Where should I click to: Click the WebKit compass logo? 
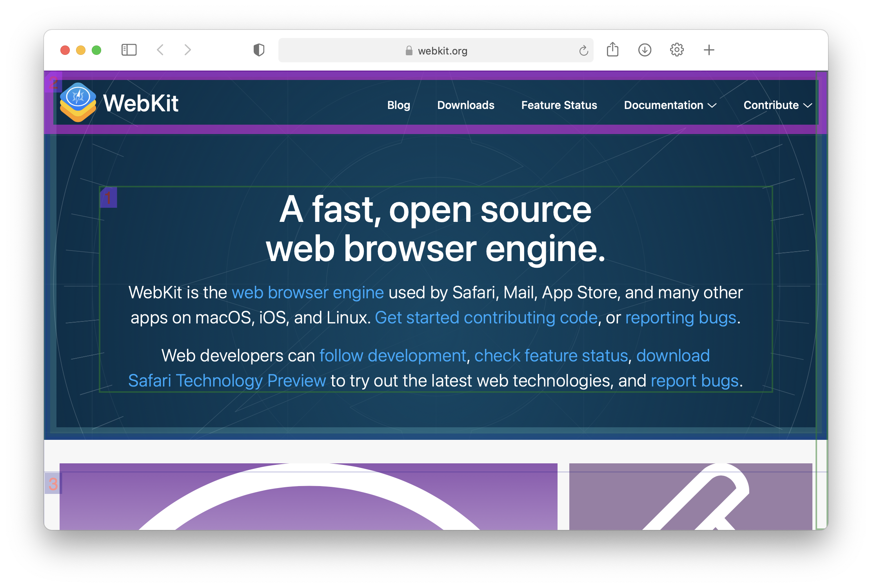click(x=78, y=102)
